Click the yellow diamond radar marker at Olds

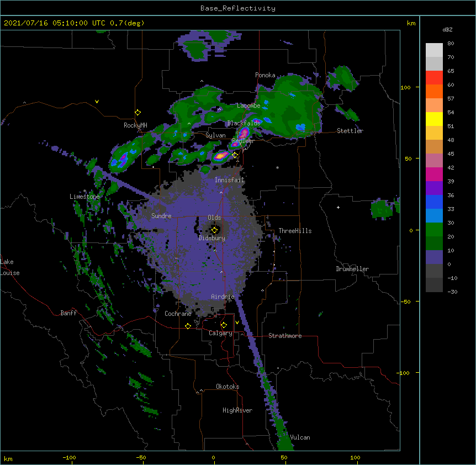point(214,230)
